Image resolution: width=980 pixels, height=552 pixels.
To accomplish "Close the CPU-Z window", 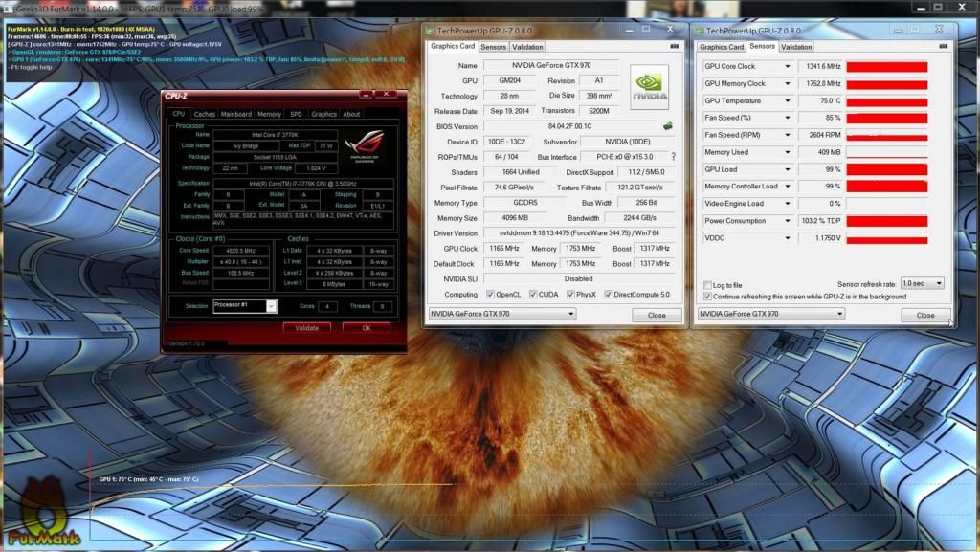I will pyautogui.click(x=387, y=95).
